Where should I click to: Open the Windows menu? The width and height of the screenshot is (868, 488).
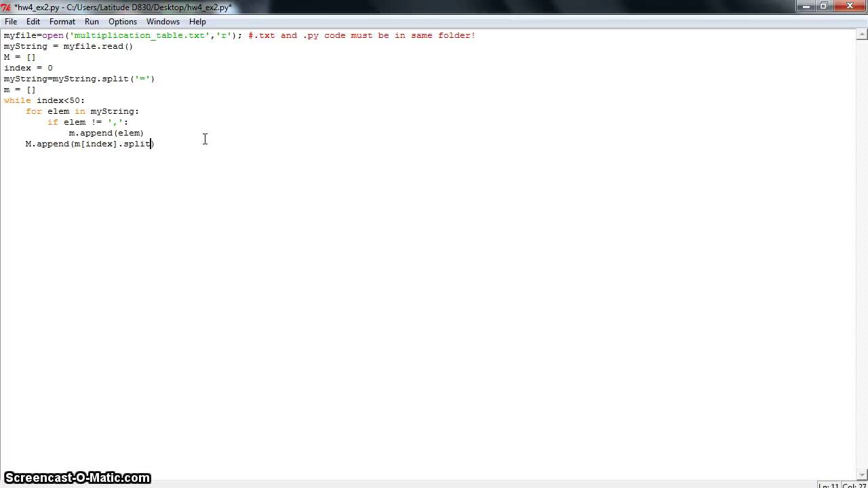point(163,22)
